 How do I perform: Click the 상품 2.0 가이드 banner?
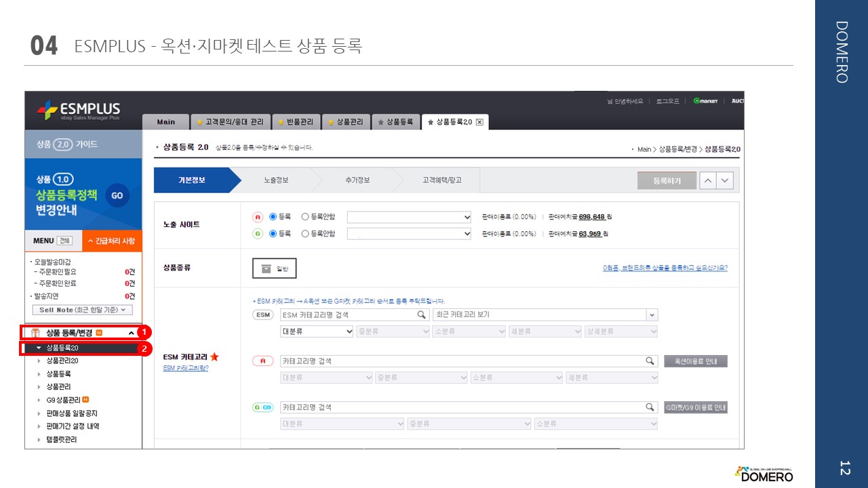click(83, 144)
